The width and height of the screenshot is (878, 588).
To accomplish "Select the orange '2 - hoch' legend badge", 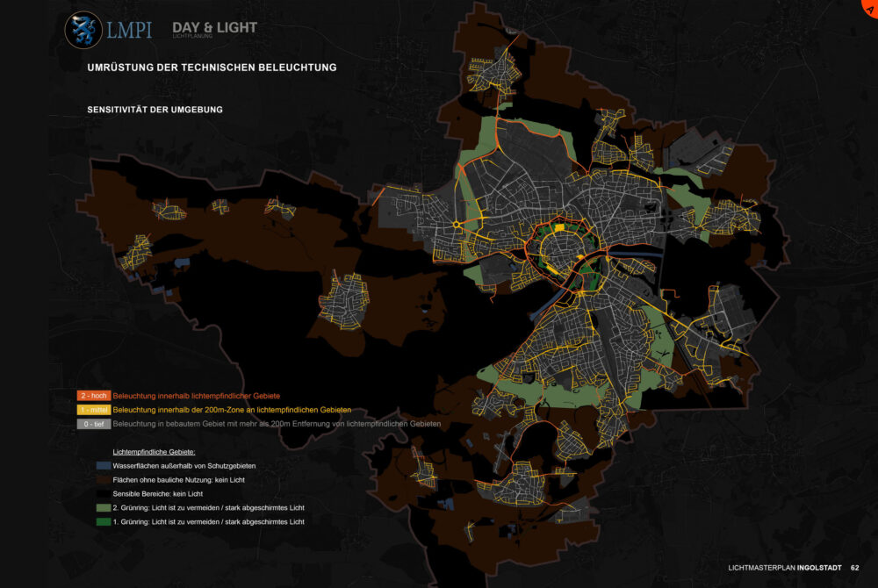I will pyautogui.click(x=93, y=396).
